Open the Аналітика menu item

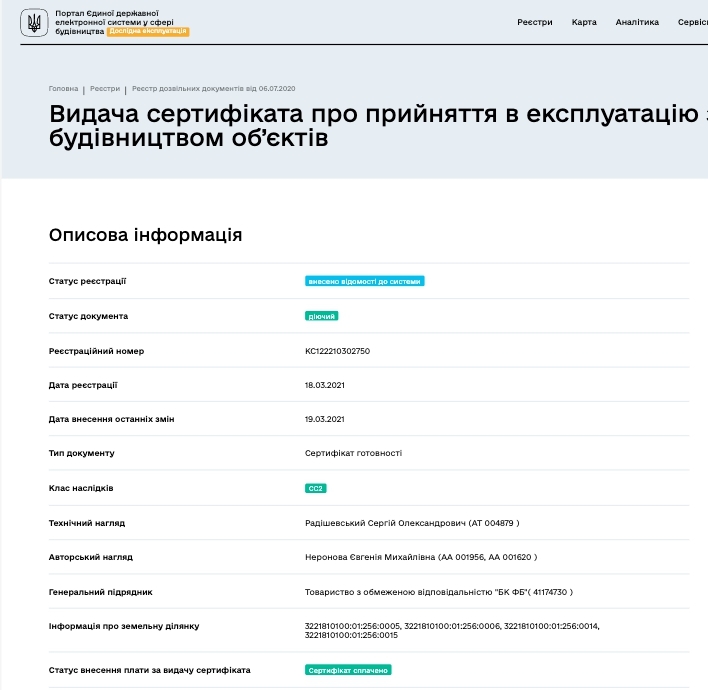coord(637,22)
